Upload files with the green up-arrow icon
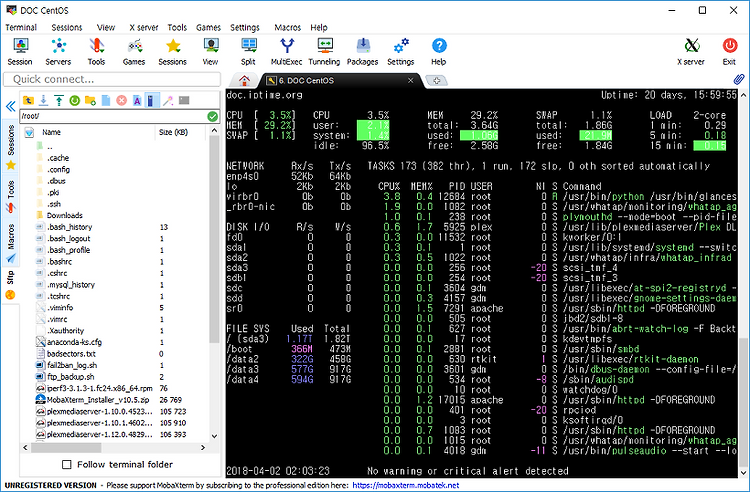The image size is (750, 492). coord(59,100)
